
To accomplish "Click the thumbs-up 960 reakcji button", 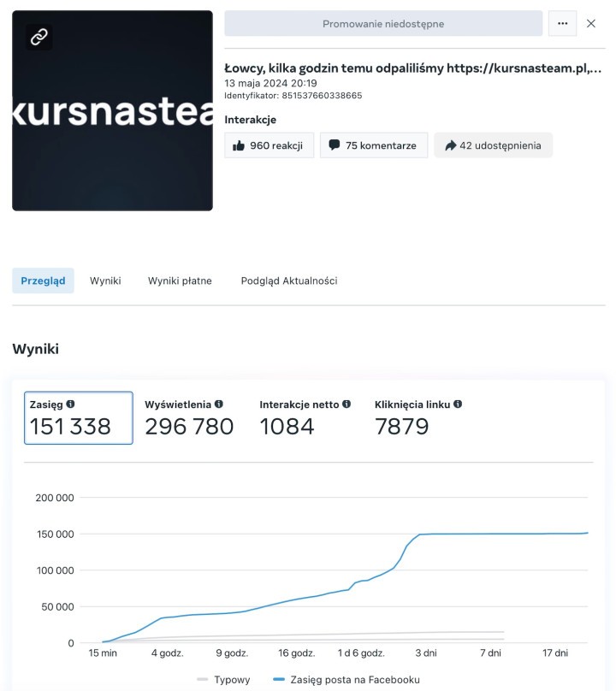I will click(269, 145).
